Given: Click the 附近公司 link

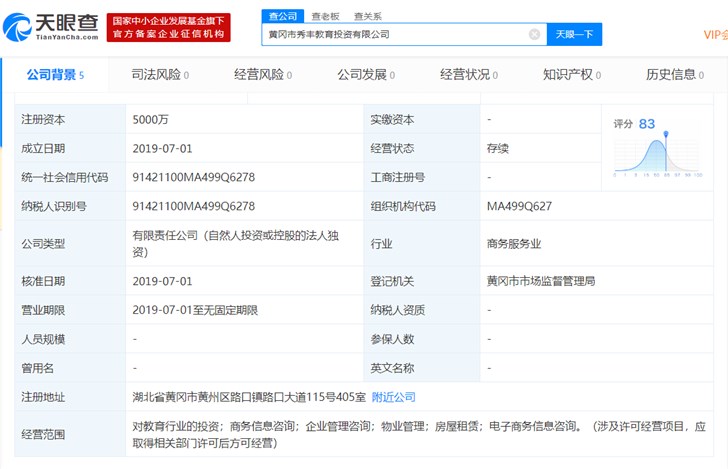Looking at the screenshot, I should tap(394, 397).
